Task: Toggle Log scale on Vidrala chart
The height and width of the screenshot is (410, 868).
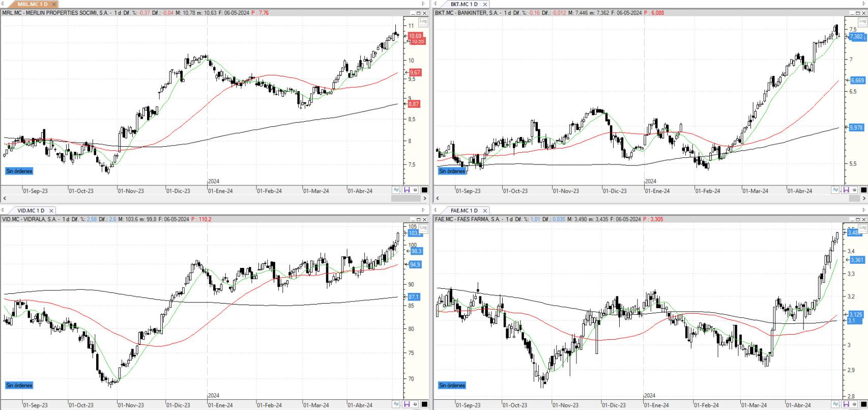Action: click(x=423, y=228)
